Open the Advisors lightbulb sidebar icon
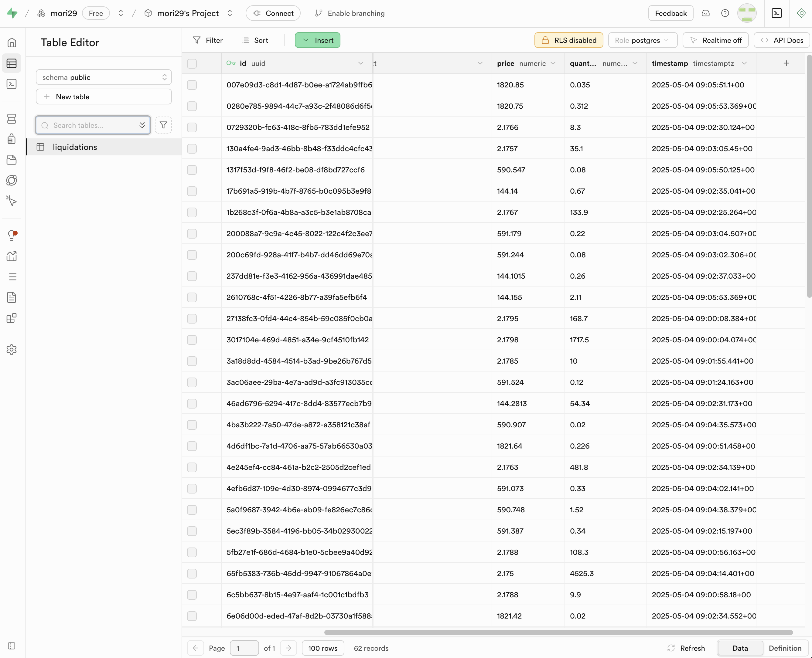The image size is (812, 658). click(12, 236)
